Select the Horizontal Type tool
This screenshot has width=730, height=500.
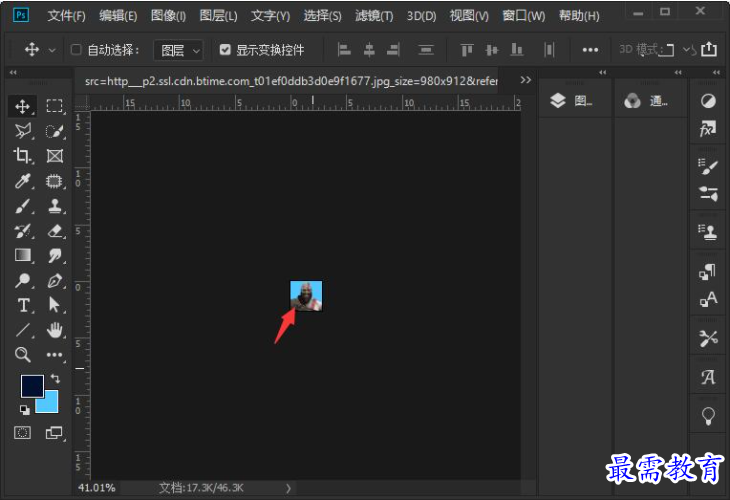23,305
